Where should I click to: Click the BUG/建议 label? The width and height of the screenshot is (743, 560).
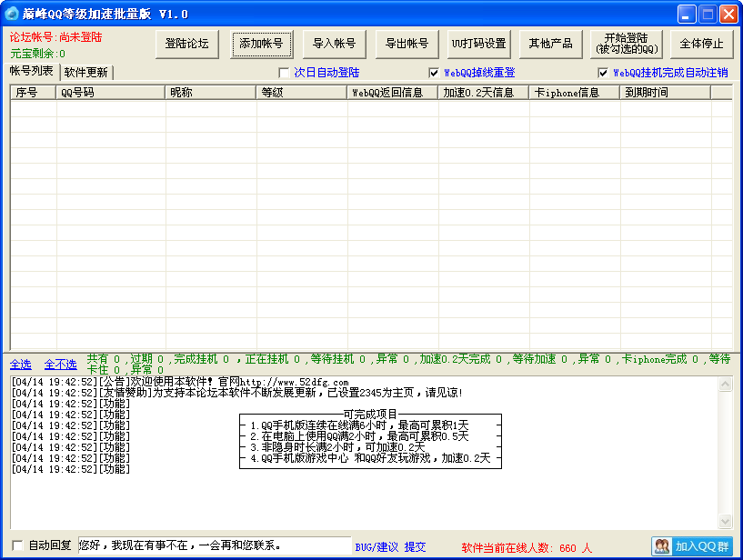[377, 547]
